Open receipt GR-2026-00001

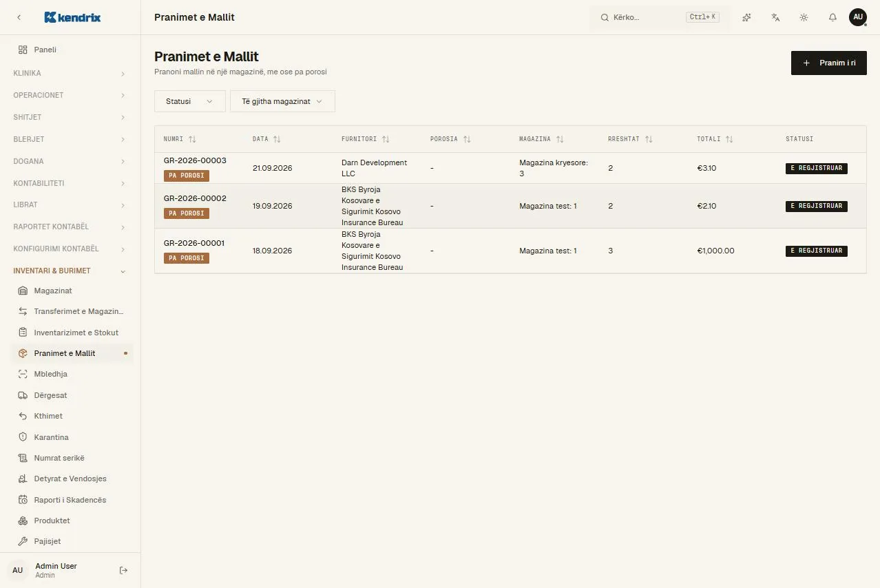[x=194, y=243]
